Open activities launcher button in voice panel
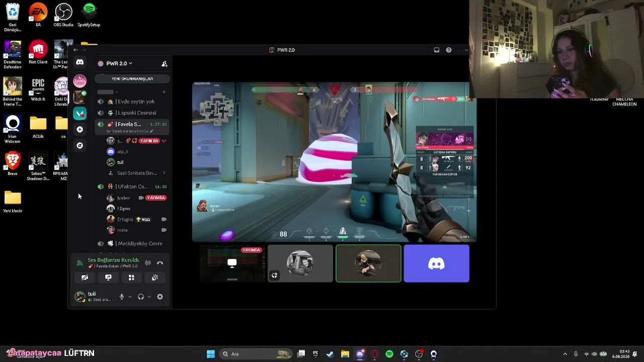 [x=131, y=277]
